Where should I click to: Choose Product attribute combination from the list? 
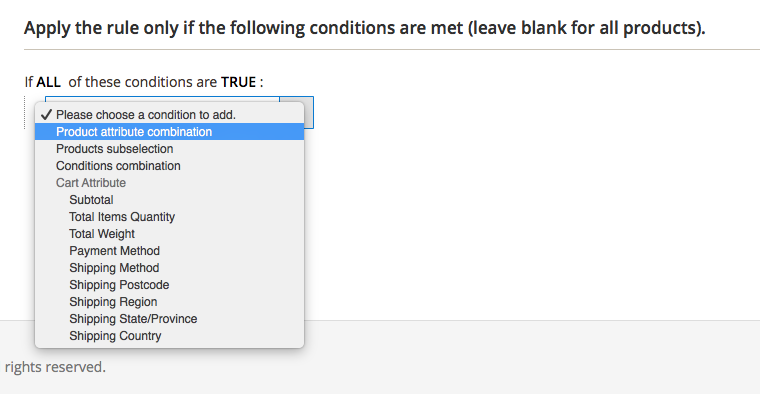[x=169, y=132]
